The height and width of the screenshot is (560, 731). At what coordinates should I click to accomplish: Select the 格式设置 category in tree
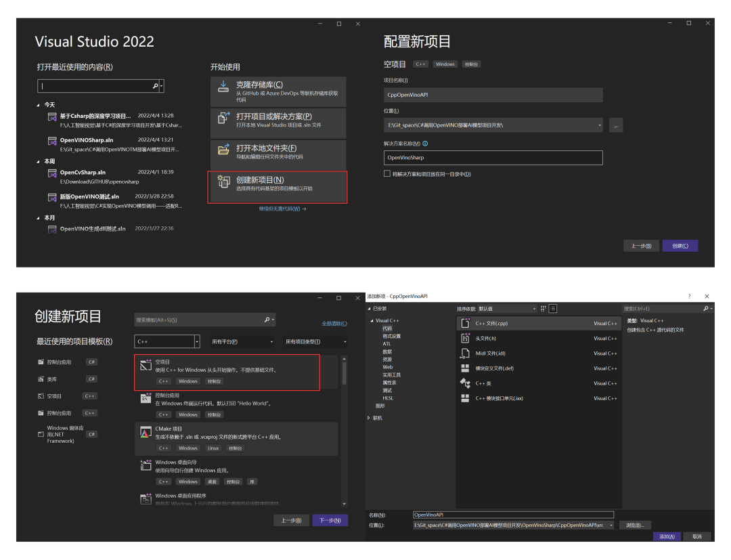(x=392, y=336)
